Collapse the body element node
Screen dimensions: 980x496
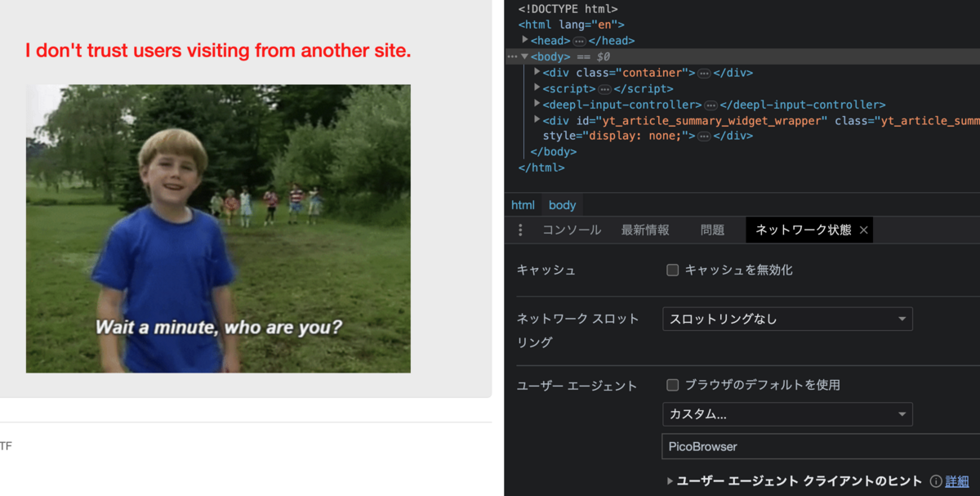click(x=525, y=56)
